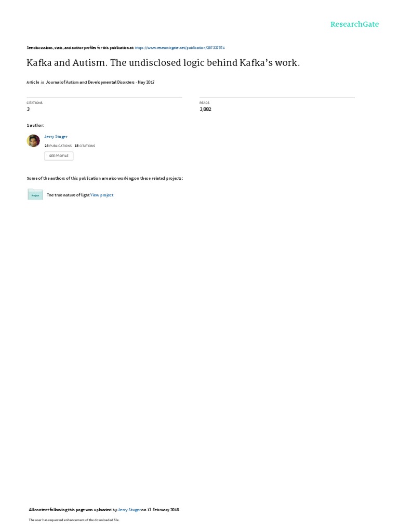This screenshot has height=532, width=399.
Task: Click the related projects heading text
Action: [105, 178]
